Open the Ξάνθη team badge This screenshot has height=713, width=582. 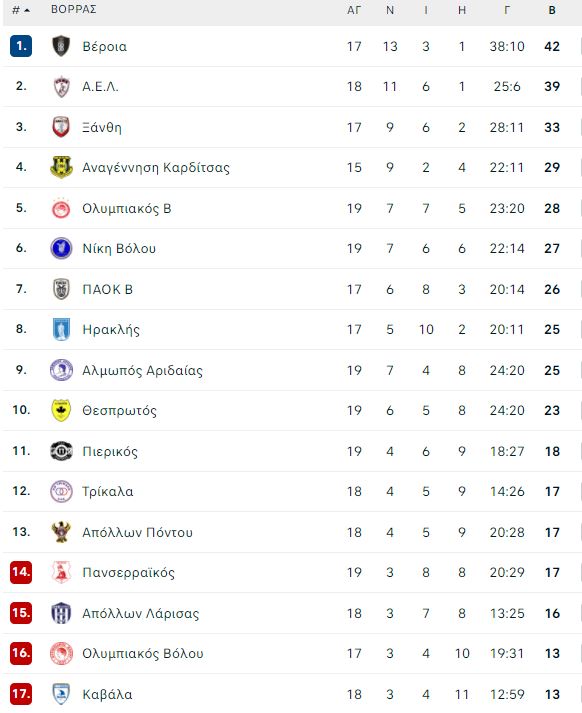pos(61,127)
